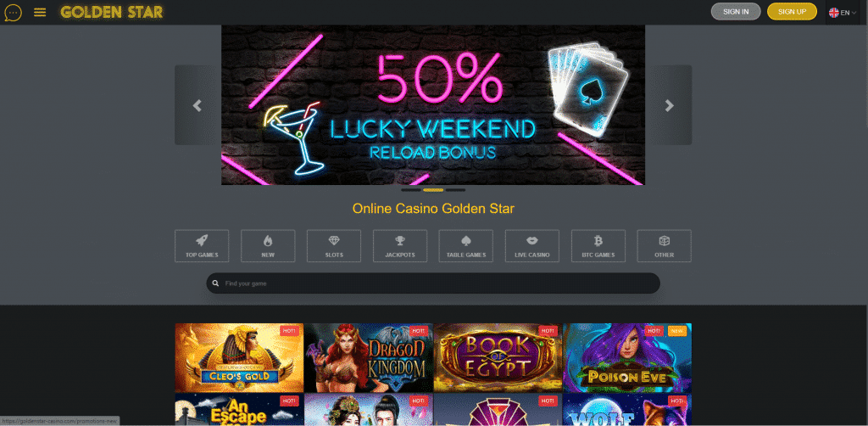Select the Table Games spade category

coord(466,246)
